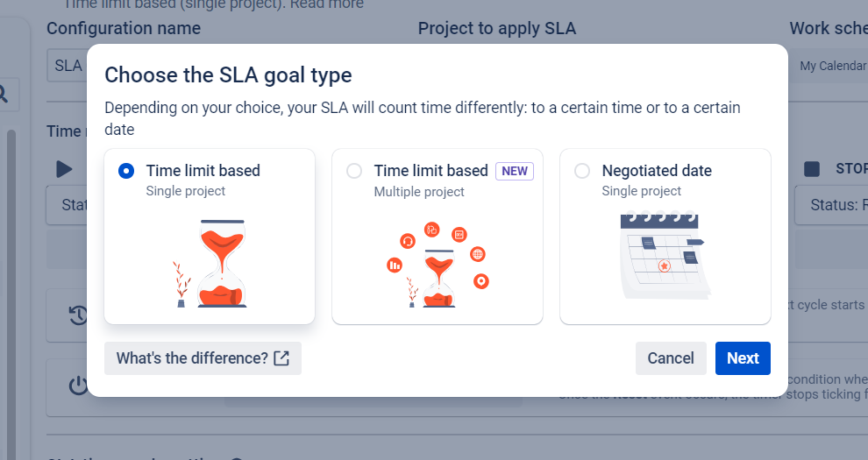Open the start condition Status dropdown

(x=67, y=205)
